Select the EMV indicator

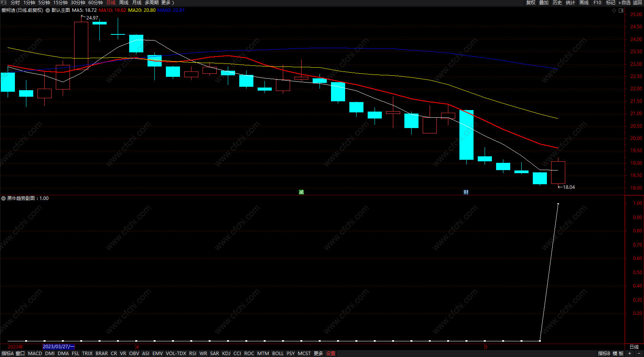pyautogui.click(x=158, y=354)
